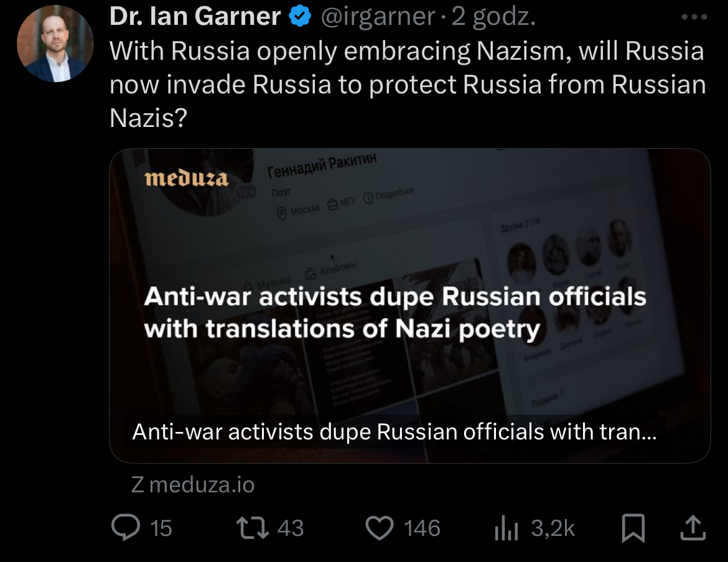This screenshot has height=562, width=728.
Task: Open the Dr. Ian Garner display name
Action: (195, 16)
